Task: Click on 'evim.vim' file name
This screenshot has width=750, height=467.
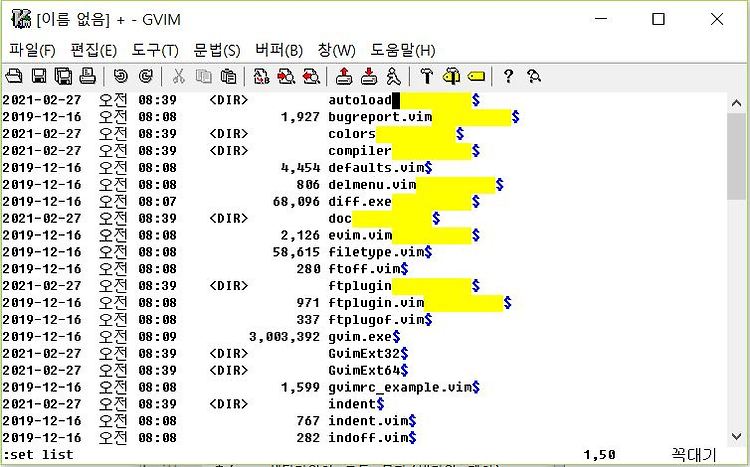Action: pos(360,235)
